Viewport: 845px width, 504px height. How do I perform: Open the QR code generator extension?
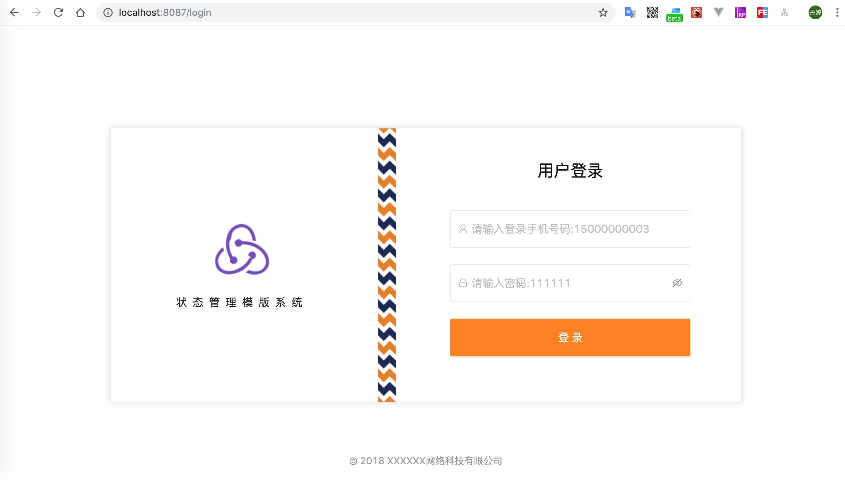click(x=652, y=13)
